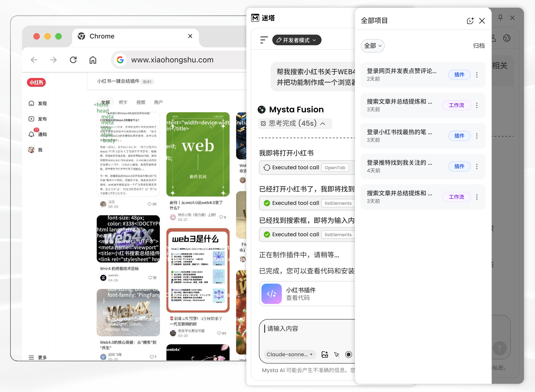Open the green web 新传名词 post thumbnail
This screenshot has width=535, height=392.
[198, 154]
